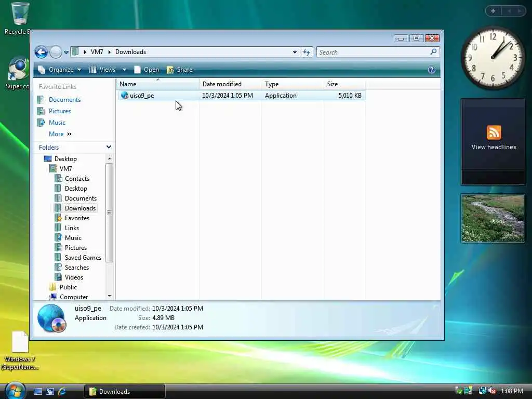Open the address bar history dropdown
The image size is (532, 399).
pos(295,52)
